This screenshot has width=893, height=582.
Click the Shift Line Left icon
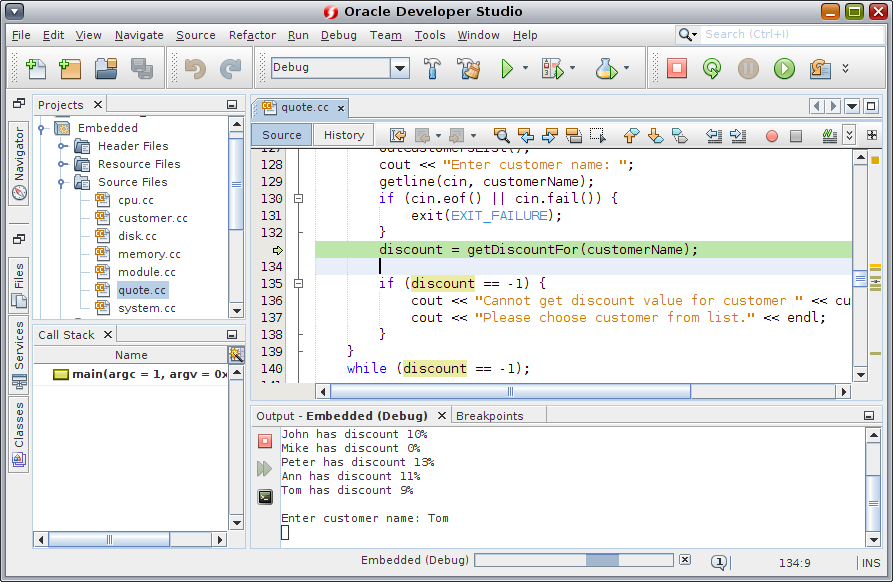pyautogui.click(x=714, y=135)
